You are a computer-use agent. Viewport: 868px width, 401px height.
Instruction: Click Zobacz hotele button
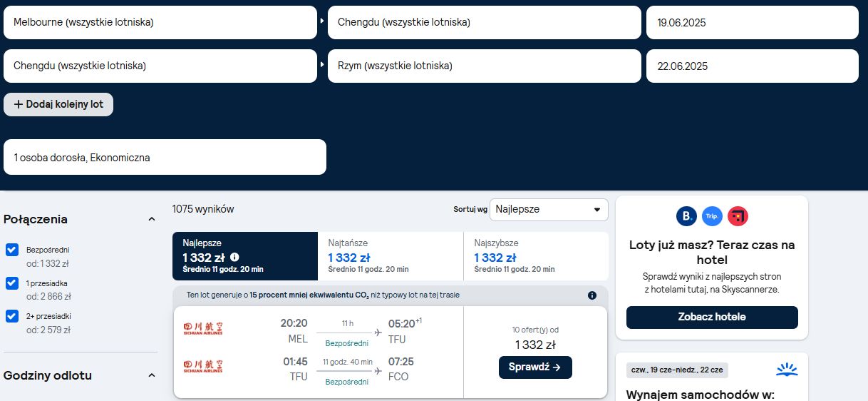coord(712,317)
